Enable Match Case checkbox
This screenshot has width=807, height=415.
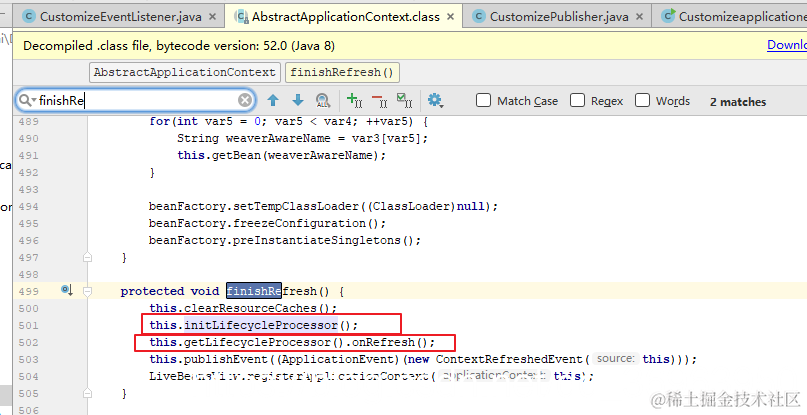pyautogui.click(x=483, y=100)
